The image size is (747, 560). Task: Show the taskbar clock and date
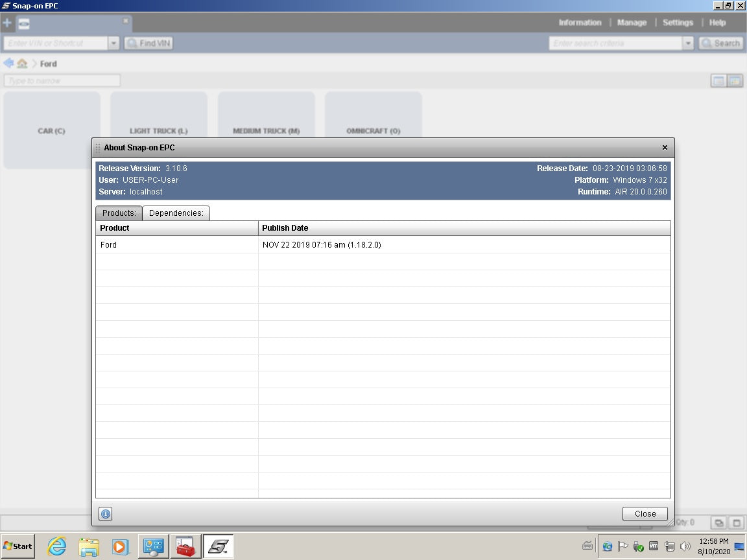(714, 546)
